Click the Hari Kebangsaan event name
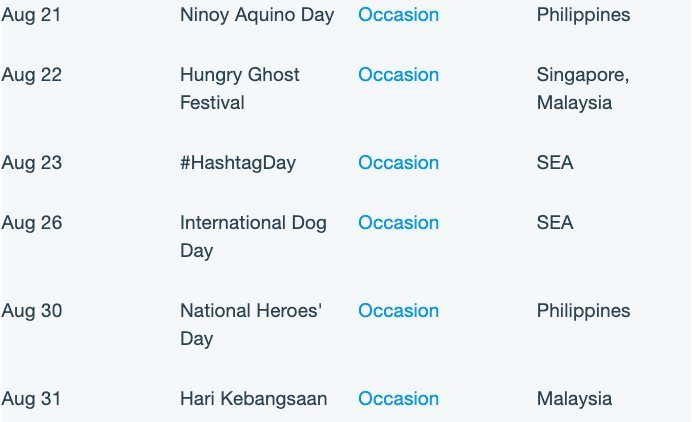Viewport: 692px width, 422px height. (x=253, y=399)
